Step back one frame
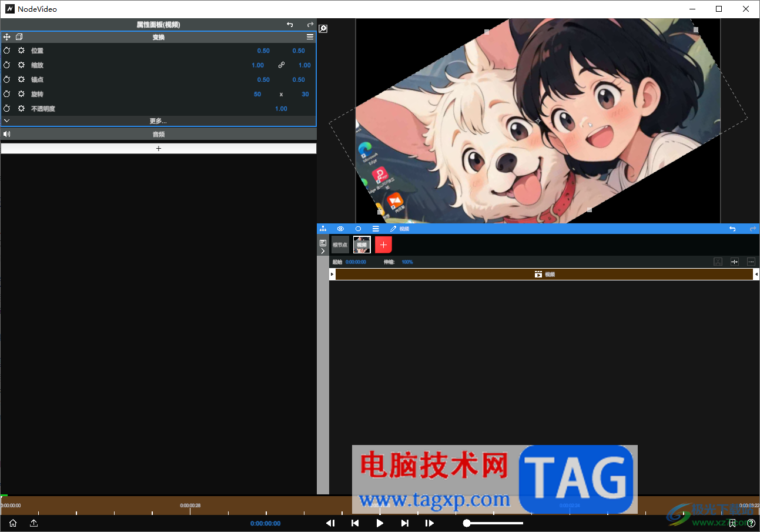 [330, 523]
